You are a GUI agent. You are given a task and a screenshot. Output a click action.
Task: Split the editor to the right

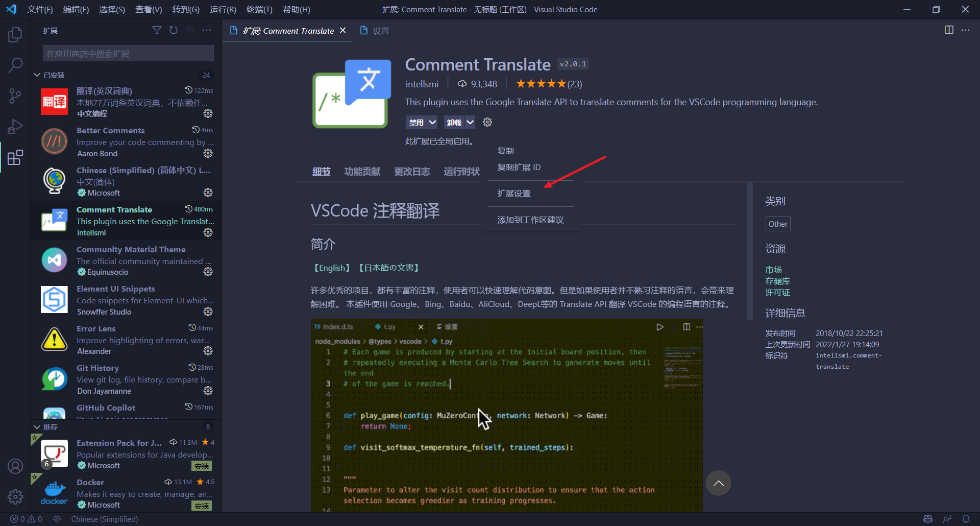coord(949,30)
